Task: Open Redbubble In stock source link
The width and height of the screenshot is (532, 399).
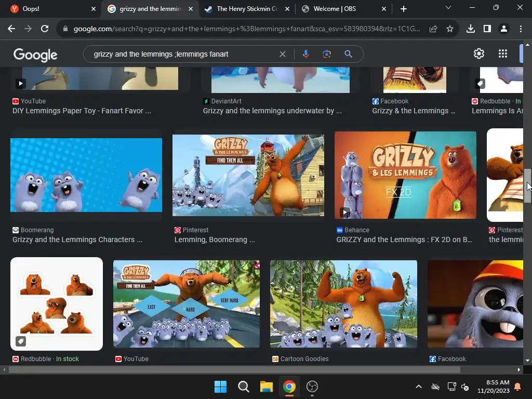Action: tap(46, 359)
